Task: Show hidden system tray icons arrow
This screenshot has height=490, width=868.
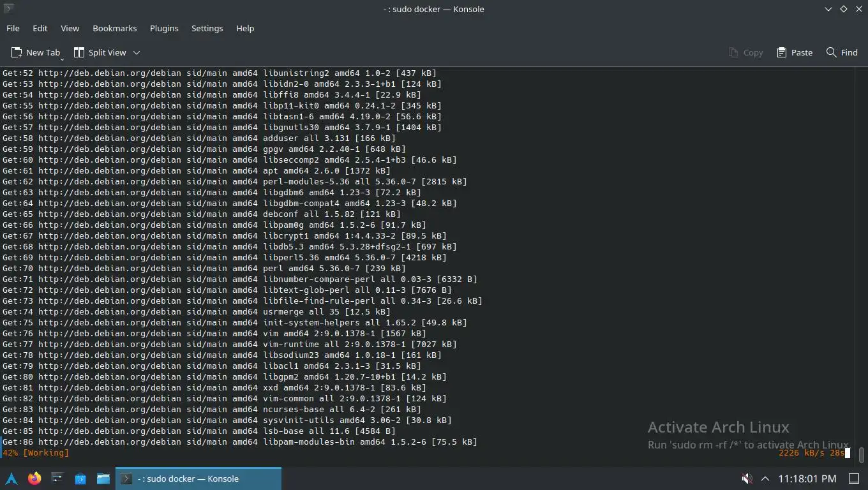Action: tap(765, 479)
